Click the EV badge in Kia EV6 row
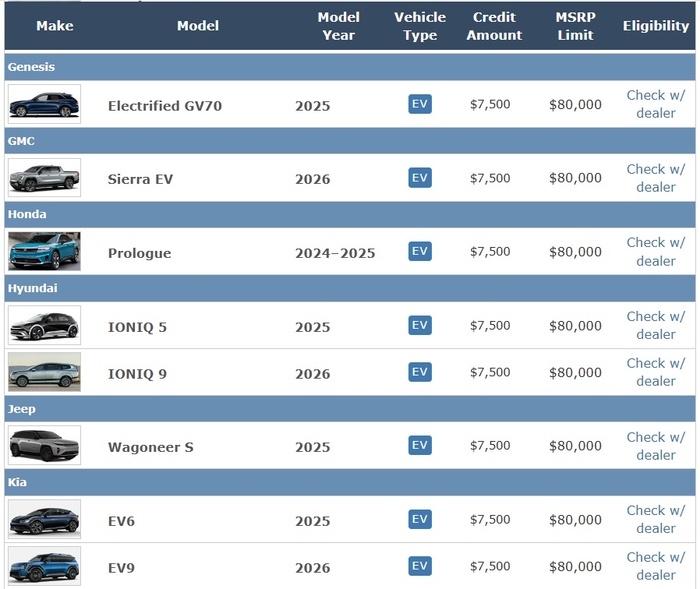Image resolution: width=700 pixels, height=589 pixels. pyautogui.click(x=420, y=519)
